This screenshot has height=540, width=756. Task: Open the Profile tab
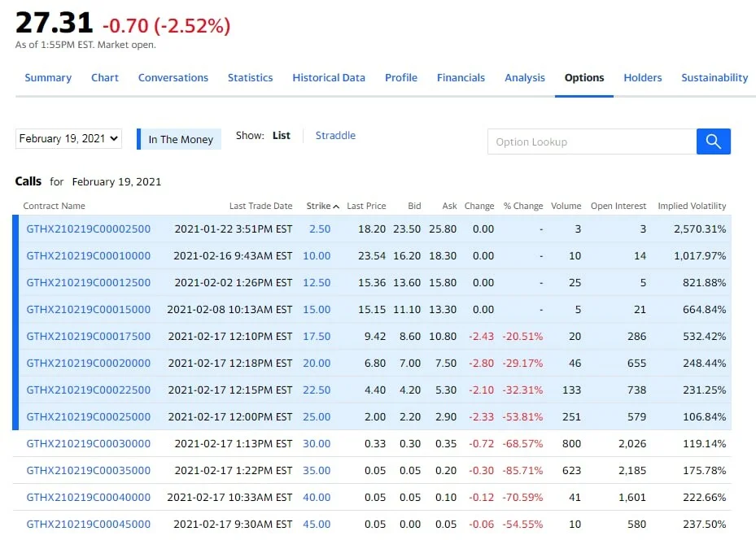pyautogui.click(x=401, y=77)
